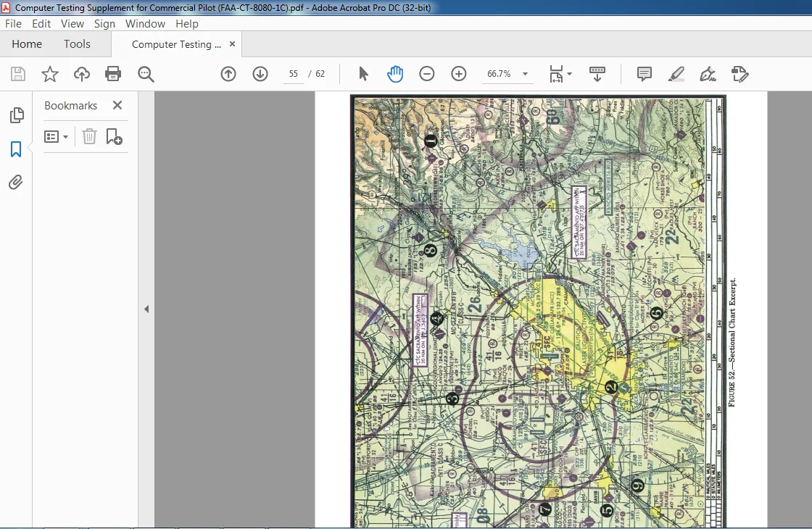This screenshot has width=812, height=529.
Task: Close the Bookmarks panel
Action: point(117,105)
